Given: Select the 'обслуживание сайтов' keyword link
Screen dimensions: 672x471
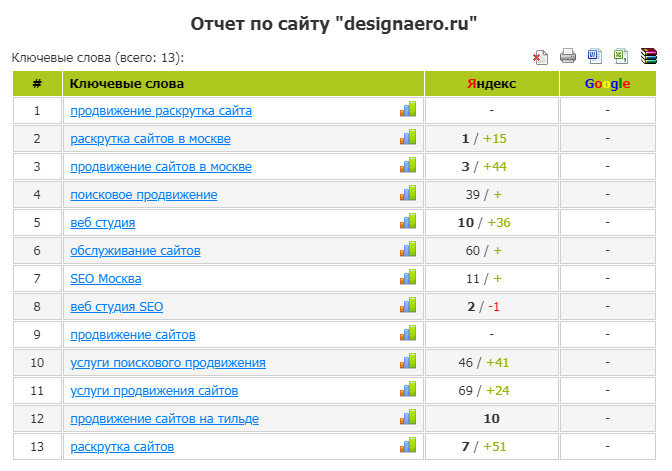Looking at the screenshot, I should (x=135, y=251).
